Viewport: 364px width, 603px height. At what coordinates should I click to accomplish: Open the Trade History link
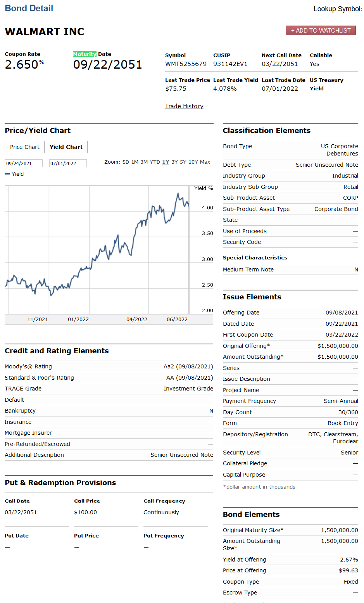184,106
